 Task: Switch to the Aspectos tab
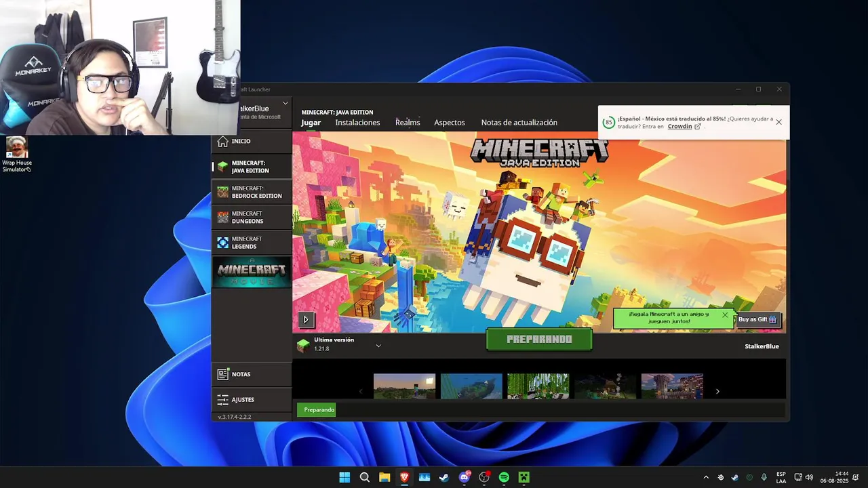[x=450, y=123]
